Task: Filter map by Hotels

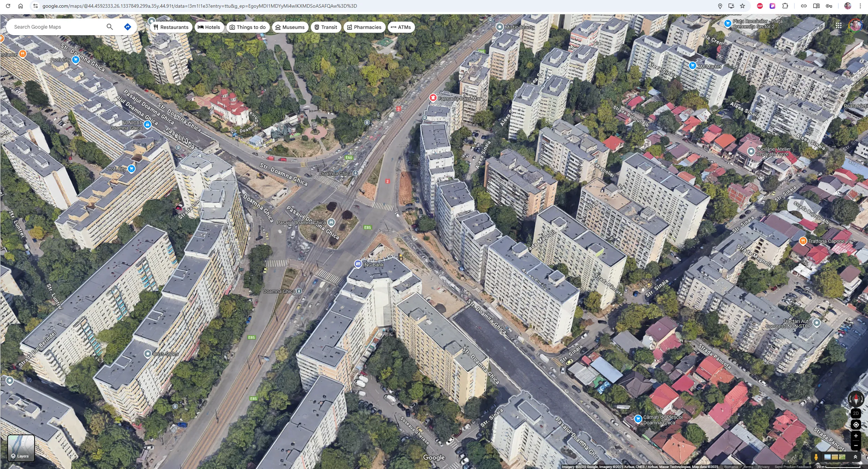Action: click(x=209, y=27)
